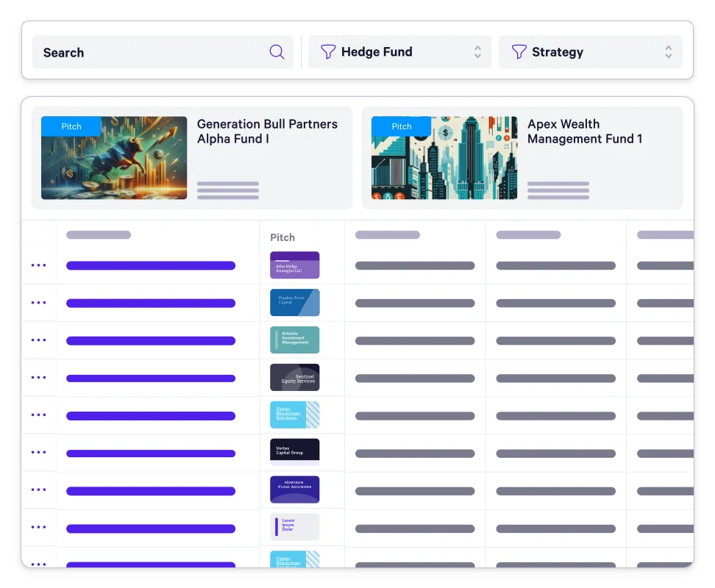Expand the Strategy filter dropdown arrows

tap(668, 52)
